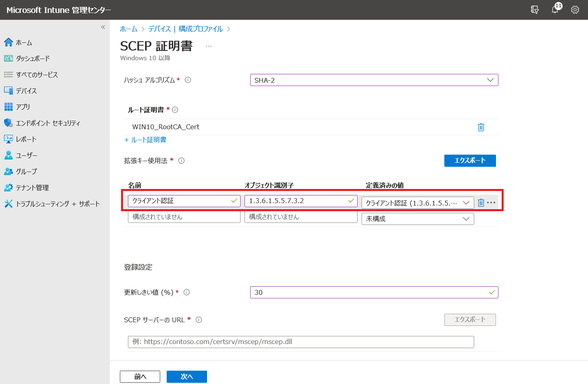588x384 pixels.
Task: Click the 前へ button
Action: pos(140,377)
